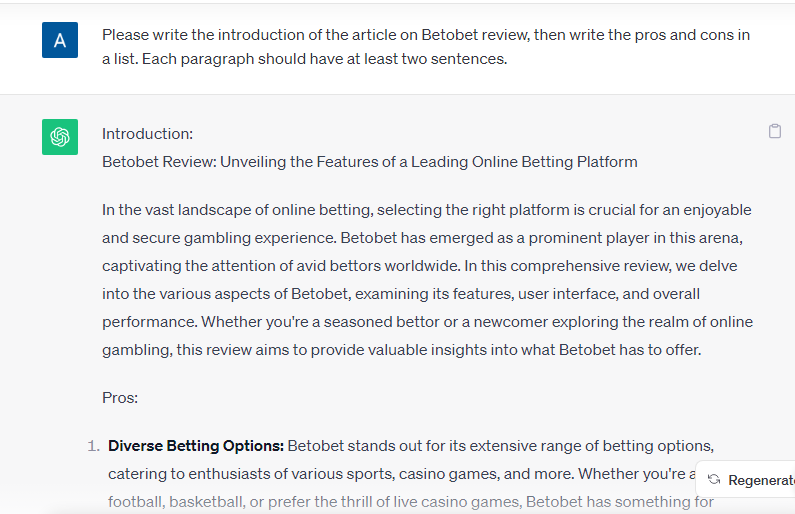Click the line "and secure gambling experience"
The width and height of the screenshot is (795, 514).
422,238
